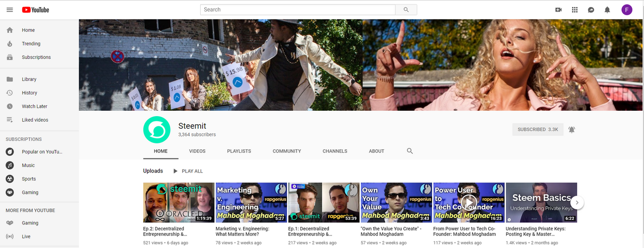Switch to the COMMUNITY tab
The image size is (644, 248).
[287, 151]
